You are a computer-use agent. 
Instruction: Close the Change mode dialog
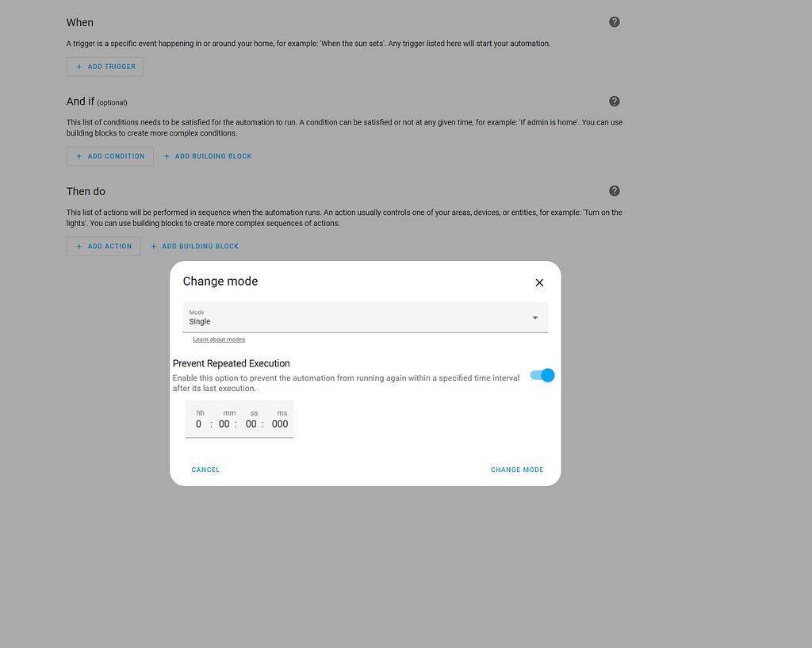(x=539, y=282)
